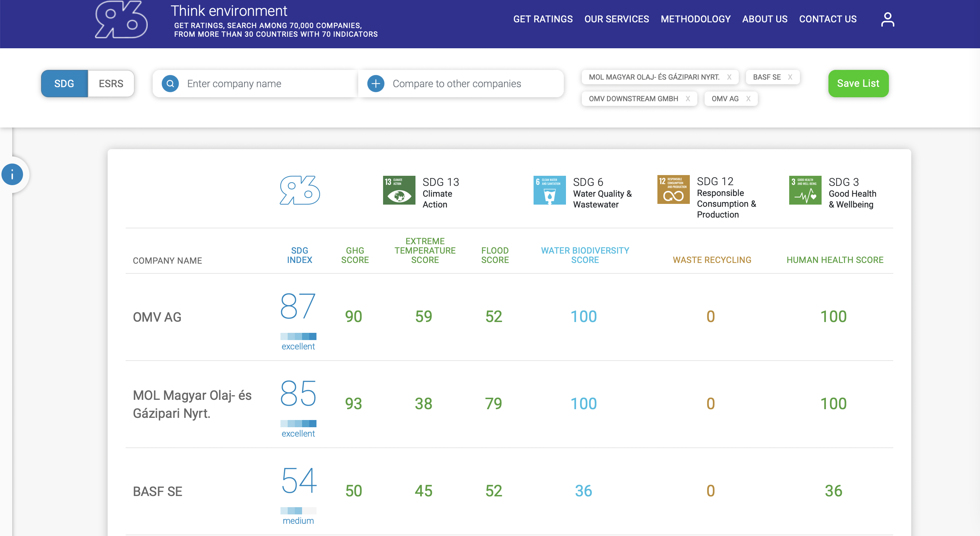Open the Get Ratings menu
The height and width of the screenshot is (536, 980).
click(543, 19)
